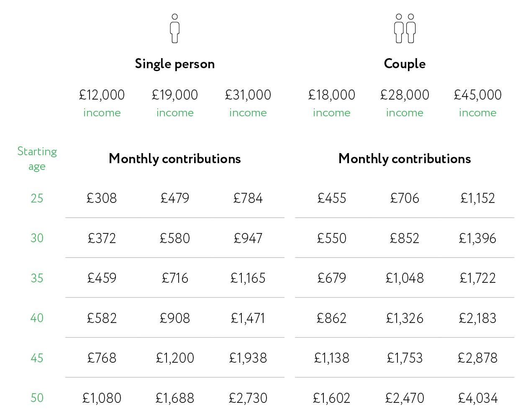Click the couple icon
The image size is (523, 420).
(405, 28)
